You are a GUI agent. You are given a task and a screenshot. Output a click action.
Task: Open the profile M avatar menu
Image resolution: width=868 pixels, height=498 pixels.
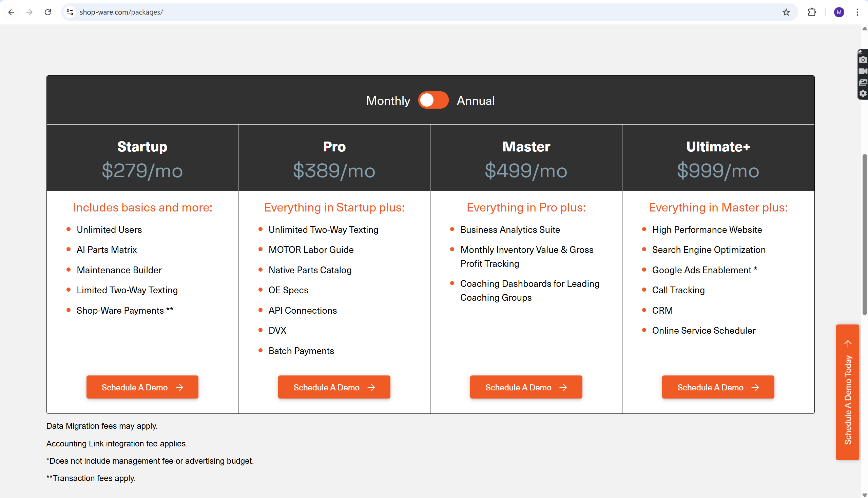(x=838, y=12)
